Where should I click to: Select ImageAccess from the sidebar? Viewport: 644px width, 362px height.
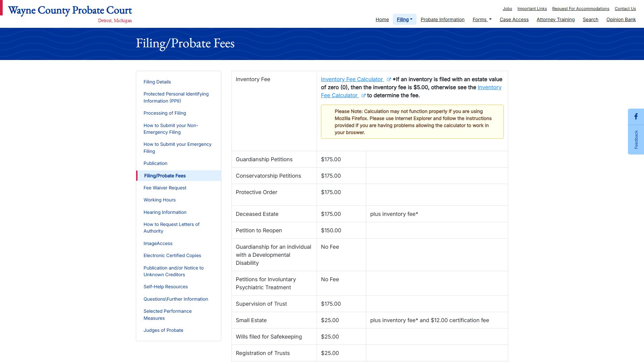158,243
